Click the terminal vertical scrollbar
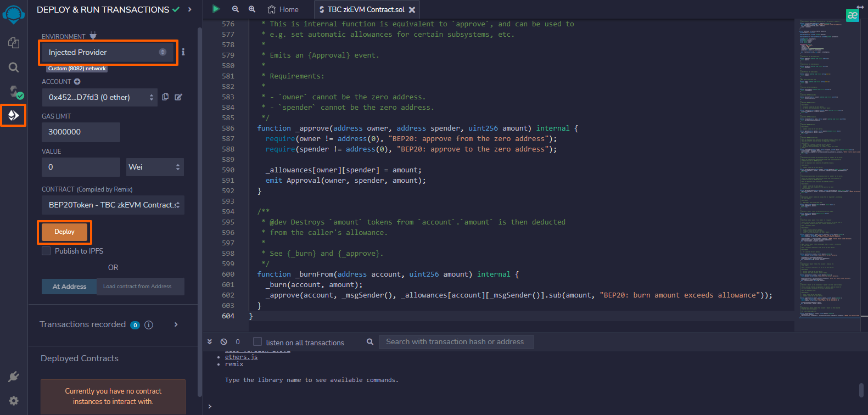 861,390
